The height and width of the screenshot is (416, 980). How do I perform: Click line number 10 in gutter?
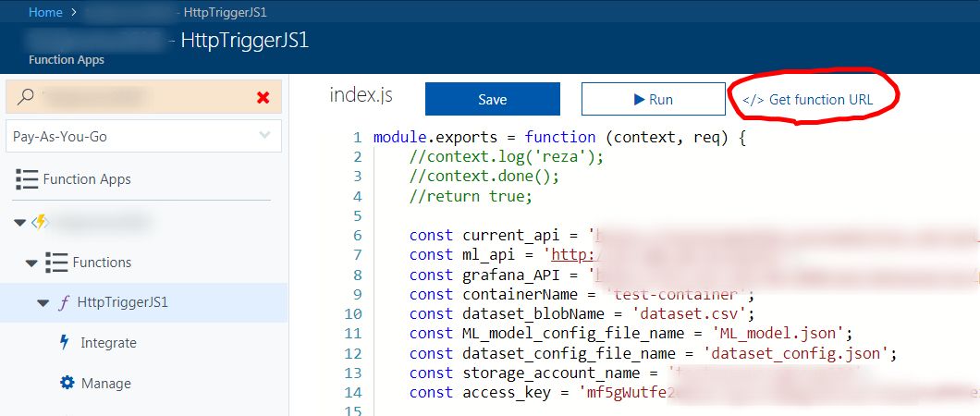click(x=353, y=313)
